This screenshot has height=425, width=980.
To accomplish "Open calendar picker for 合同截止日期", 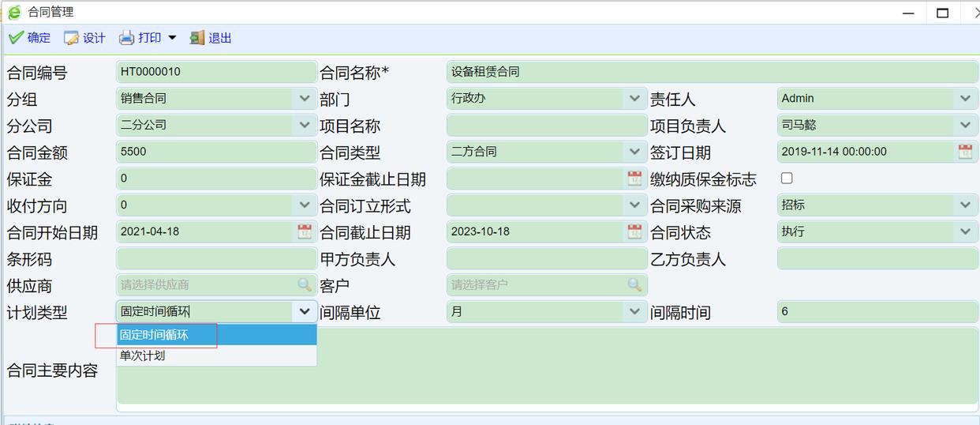I will (x=634, y=232).
